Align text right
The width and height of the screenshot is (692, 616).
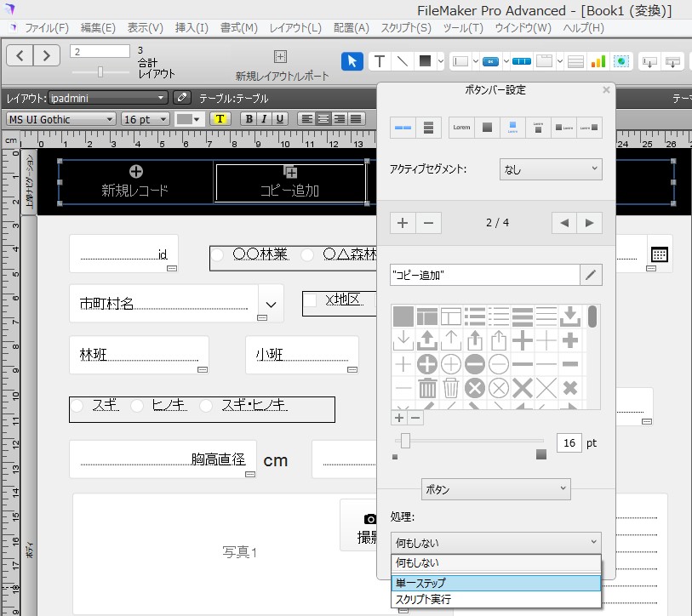(x=340, y=119)
